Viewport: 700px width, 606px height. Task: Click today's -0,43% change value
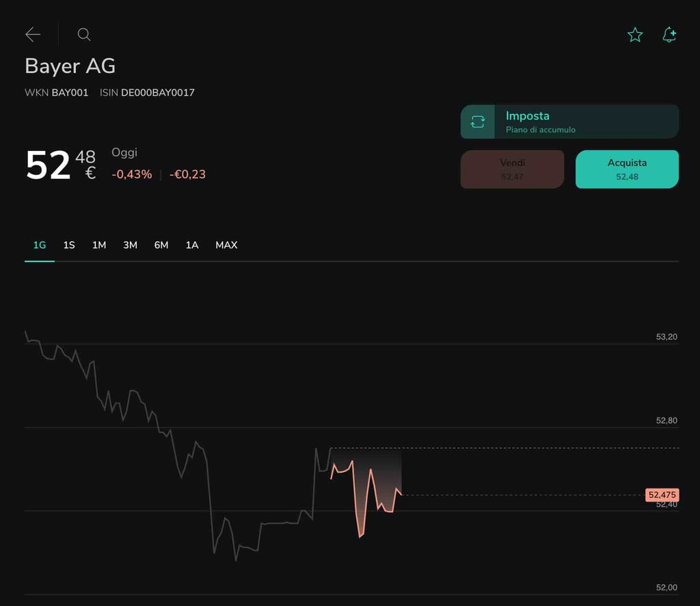click(132, 174)
